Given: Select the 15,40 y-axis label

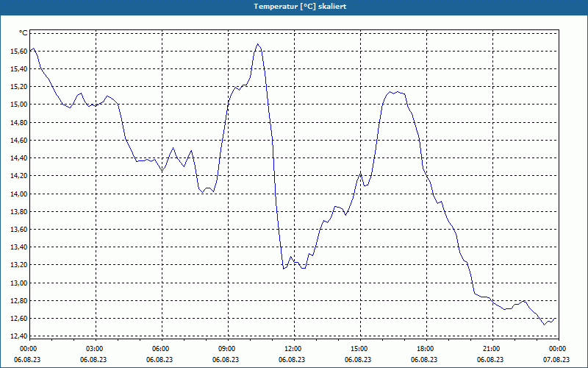Looking at the screenshot, I should pos(19,68).
